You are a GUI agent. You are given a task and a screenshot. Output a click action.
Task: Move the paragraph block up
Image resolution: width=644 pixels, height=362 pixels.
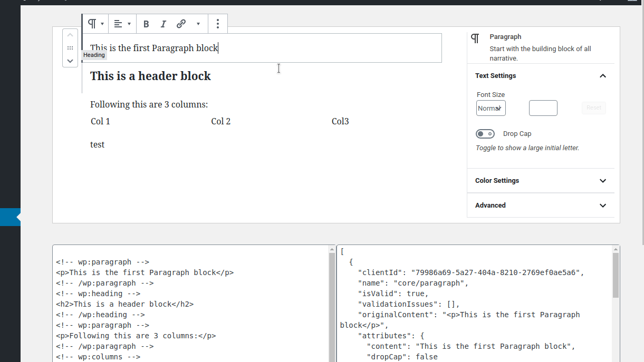(x=70, y=34)
